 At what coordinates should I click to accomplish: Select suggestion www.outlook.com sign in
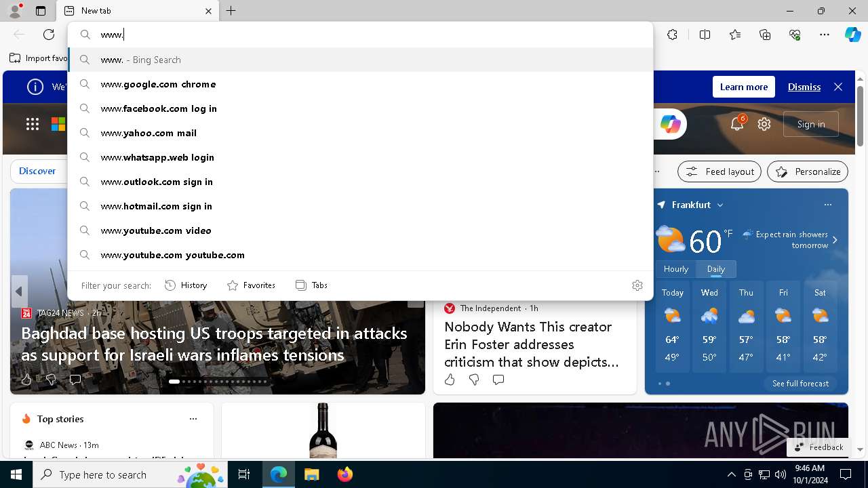tap(360, 182)
